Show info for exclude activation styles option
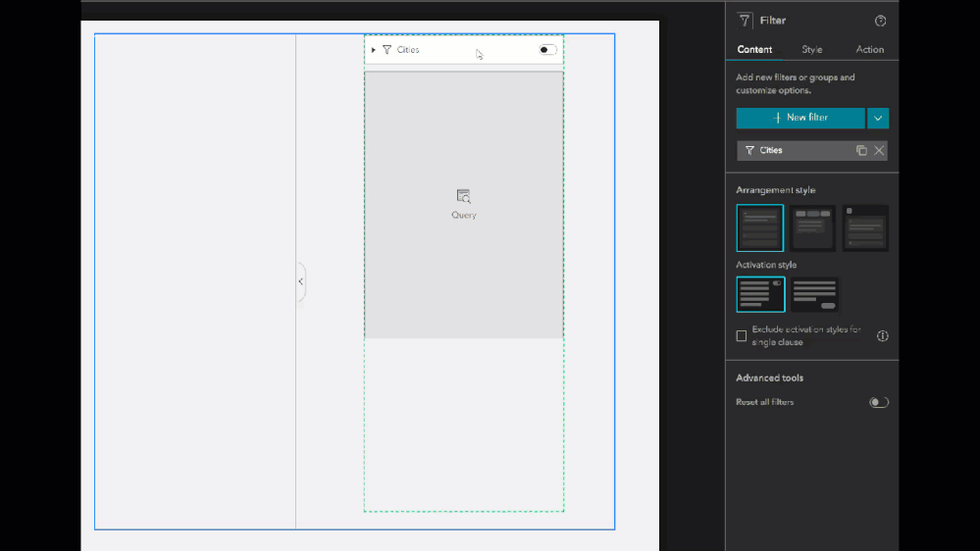Screen dimensions: 980x551 pos(883,336)
